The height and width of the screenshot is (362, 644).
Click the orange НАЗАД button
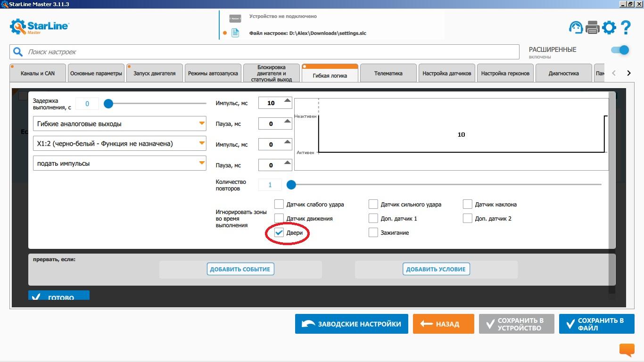click(x=443, y=324)
